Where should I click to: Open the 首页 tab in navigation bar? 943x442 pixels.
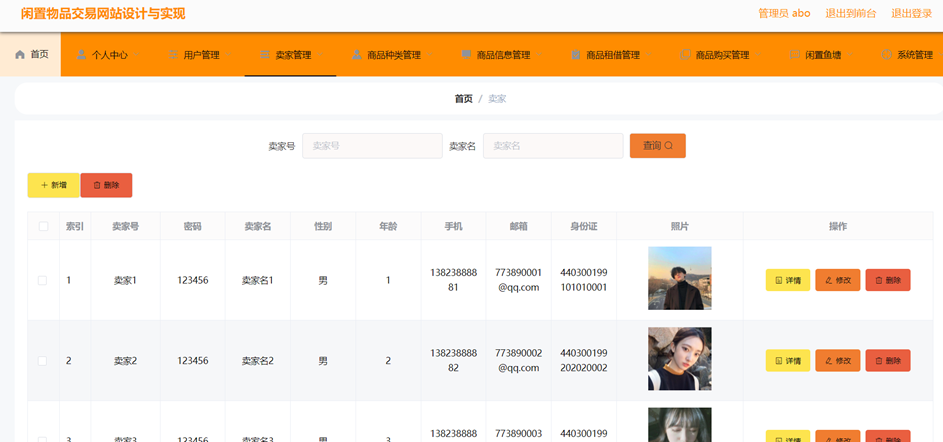coord(31,54)
